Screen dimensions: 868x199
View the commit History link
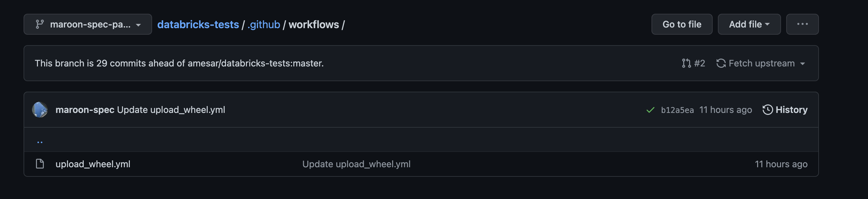791,110
